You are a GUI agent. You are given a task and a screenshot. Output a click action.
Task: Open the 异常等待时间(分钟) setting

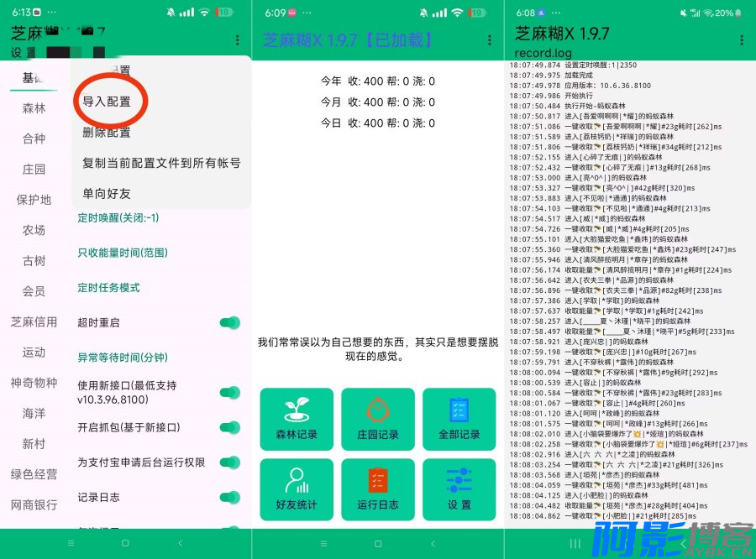pos(123,358)
